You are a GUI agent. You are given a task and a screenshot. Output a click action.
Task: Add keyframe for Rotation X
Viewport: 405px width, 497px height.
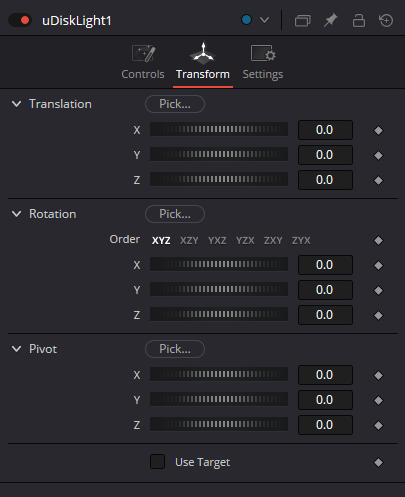point(378,265)
